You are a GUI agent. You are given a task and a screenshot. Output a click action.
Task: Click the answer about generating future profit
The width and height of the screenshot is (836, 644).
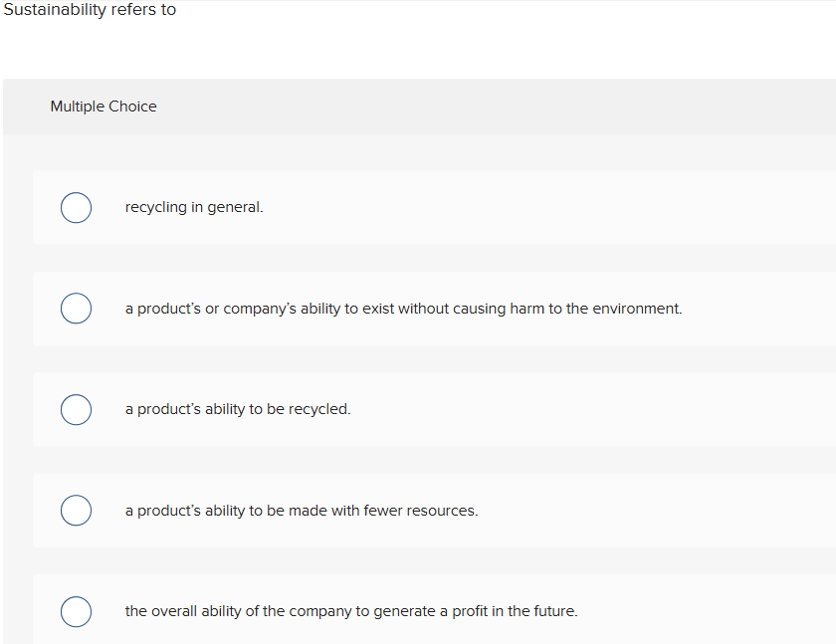click(350, 611)
